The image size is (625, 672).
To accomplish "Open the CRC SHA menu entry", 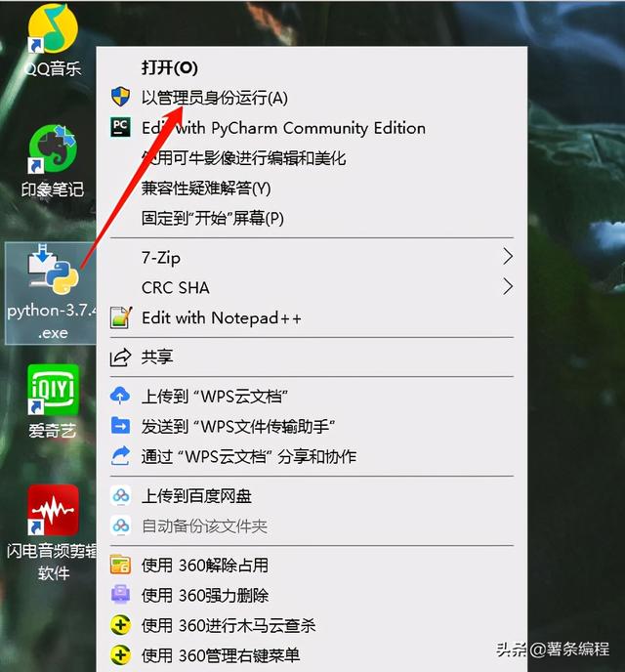I will tap(312, 287).
